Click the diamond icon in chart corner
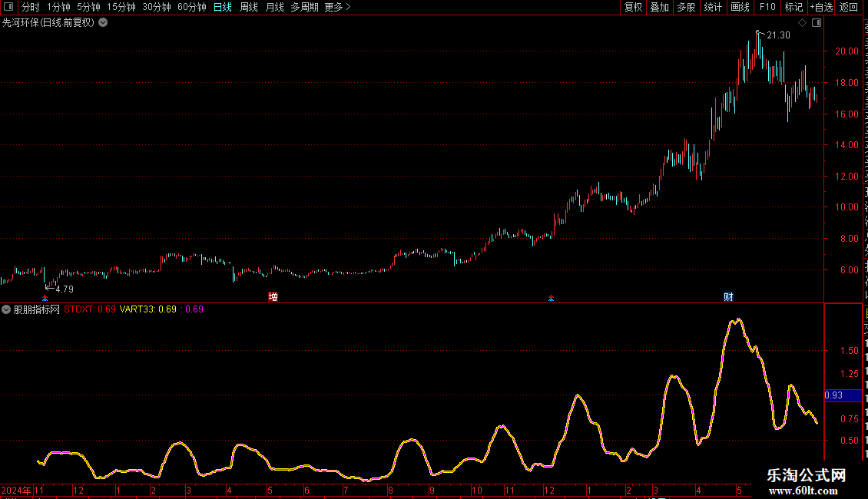The image size is (868, 499). coord(802,23)
